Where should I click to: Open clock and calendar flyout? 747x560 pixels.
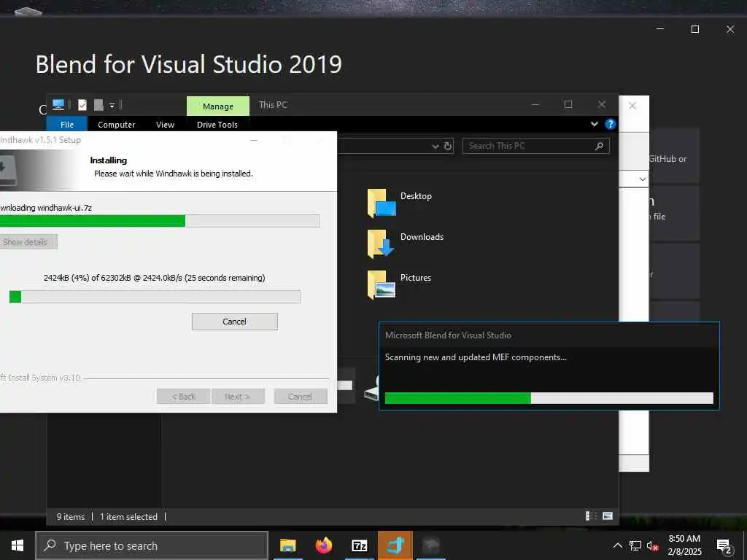pos(684,545)
